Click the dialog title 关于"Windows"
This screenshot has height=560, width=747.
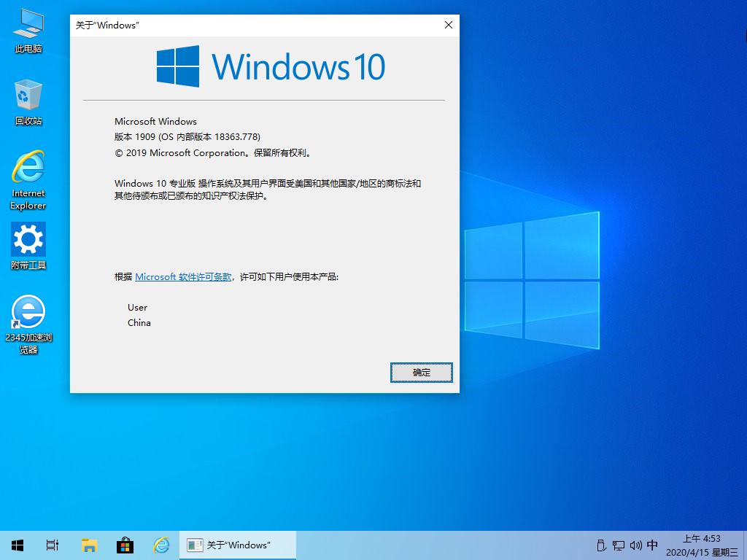[x=107, y=26]
